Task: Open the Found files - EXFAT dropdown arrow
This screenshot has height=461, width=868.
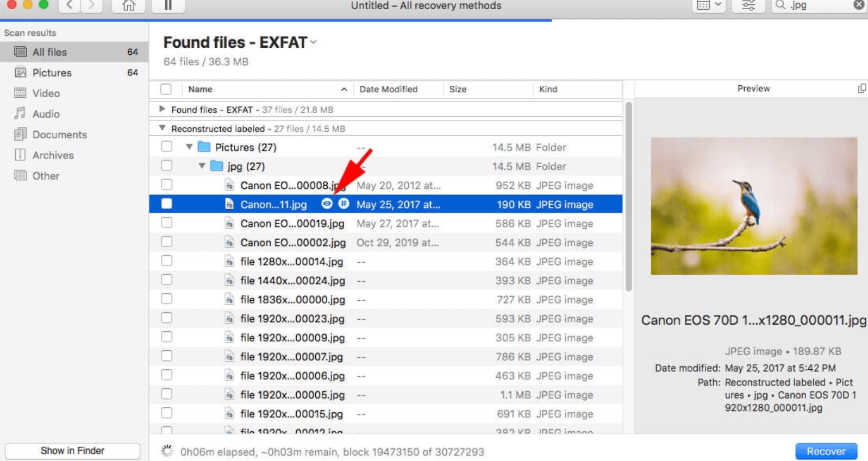Action: [x=314, y=42]
